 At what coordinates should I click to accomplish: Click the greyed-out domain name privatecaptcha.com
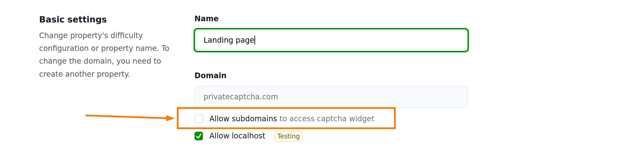point(241,97)
